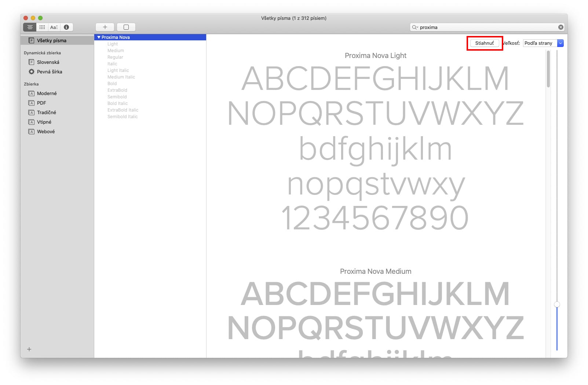Select the Semibold Italic style
Image resolution: width=588 pixels, height=385 pixels.
(x=123, y=117)
